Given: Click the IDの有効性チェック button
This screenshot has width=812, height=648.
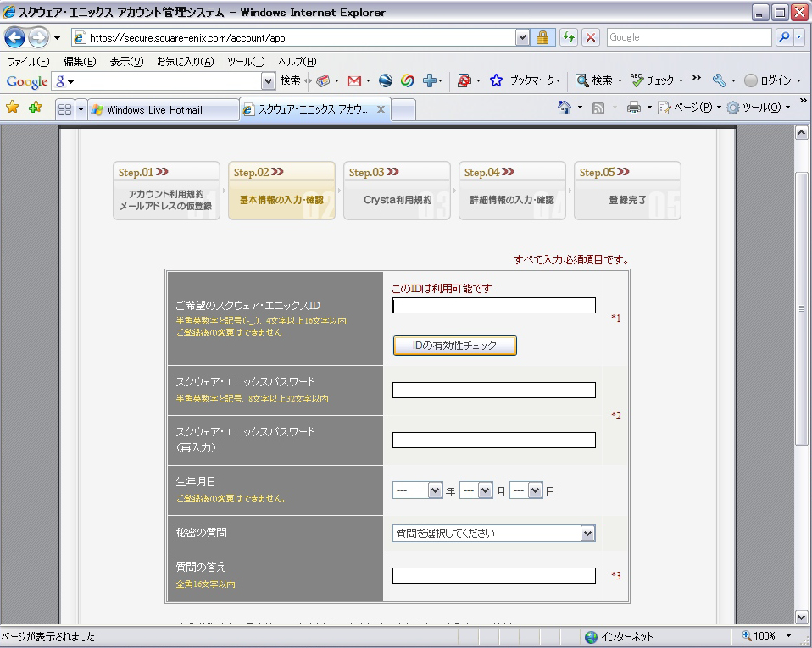Looking at the screenshot, I should 454,346.
